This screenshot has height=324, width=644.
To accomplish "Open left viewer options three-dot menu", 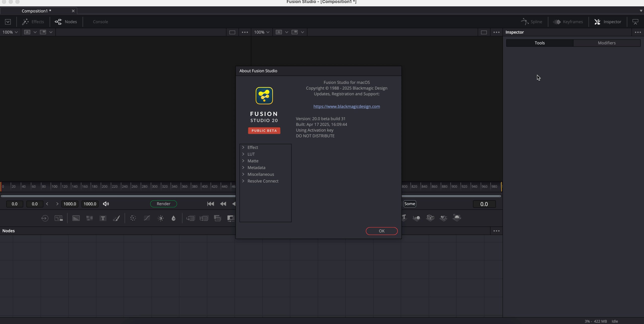I will click(245, 32).
